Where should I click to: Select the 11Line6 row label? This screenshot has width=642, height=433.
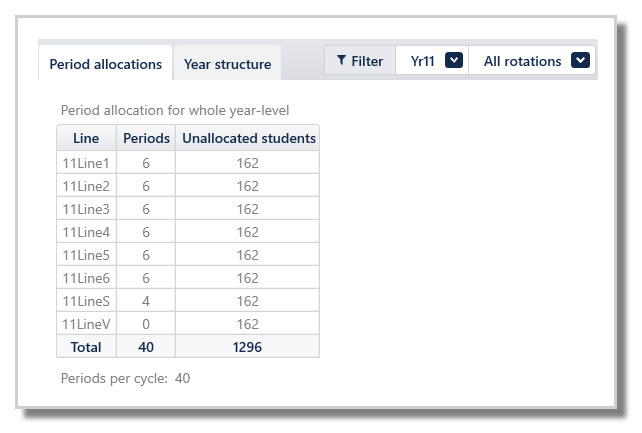[x=86, y=278]
